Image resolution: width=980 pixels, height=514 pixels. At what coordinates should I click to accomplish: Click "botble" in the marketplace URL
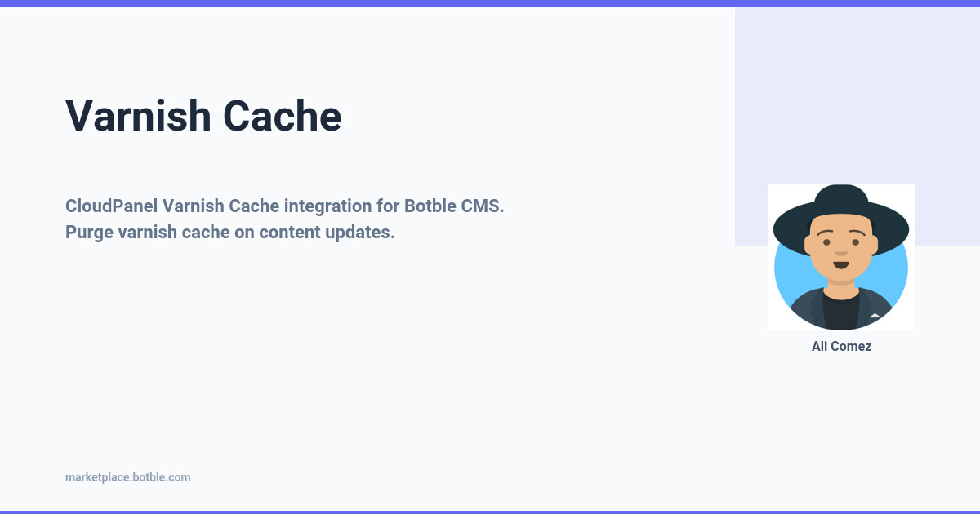click(x=150, y=477)
